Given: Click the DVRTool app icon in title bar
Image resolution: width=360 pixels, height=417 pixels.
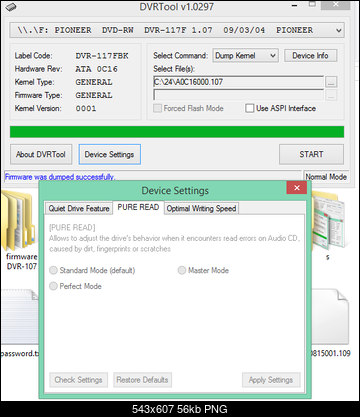Looking at the screenshot, I should click(11, 6).
